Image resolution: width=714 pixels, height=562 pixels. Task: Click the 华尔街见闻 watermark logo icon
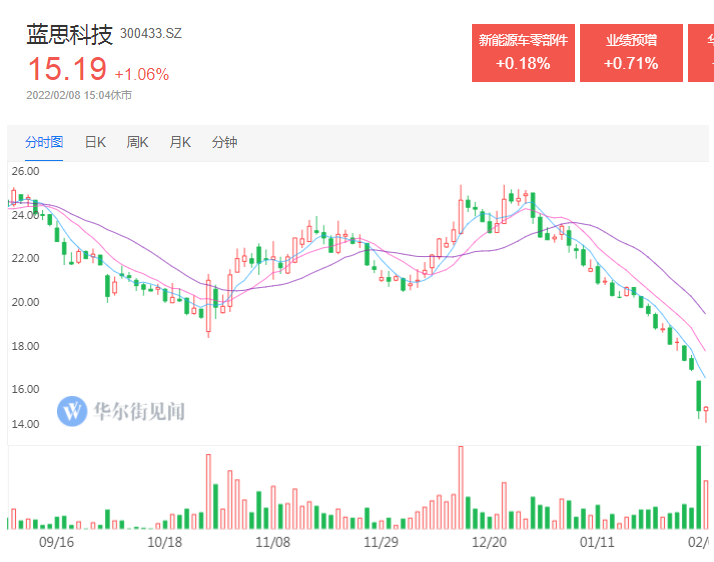[x=74, y=410]
